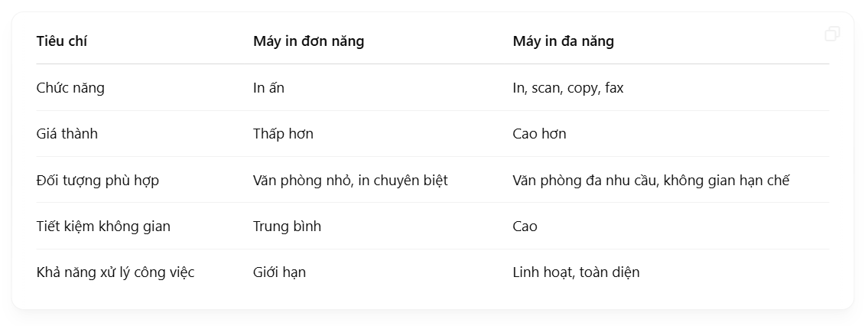This screenshot has height=326, width=868.
Task: Click the 'Chức năng' row label
Action: pos(70,88)
